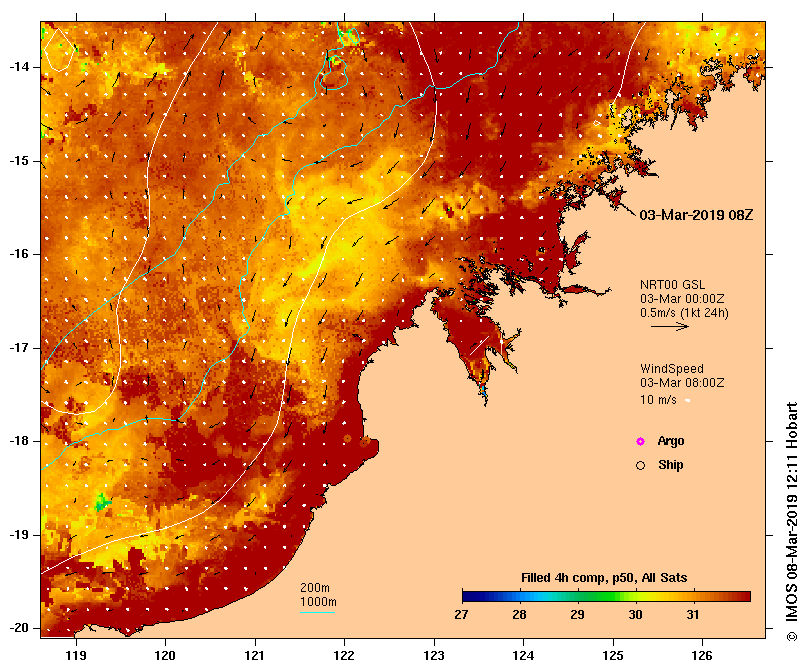Click the magenta Argo symbol
The height and width of the screenshot is (672, 809).
click(640, 441)
